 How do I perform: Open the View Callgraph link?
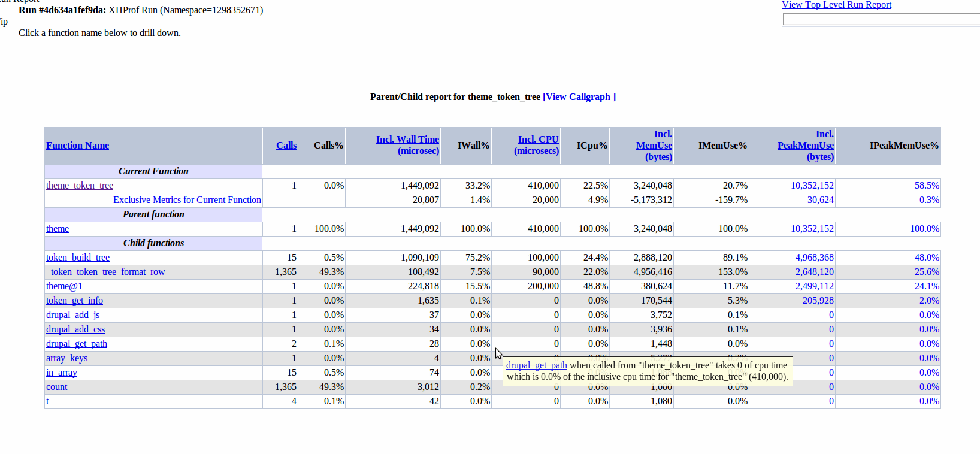(579, 97)
